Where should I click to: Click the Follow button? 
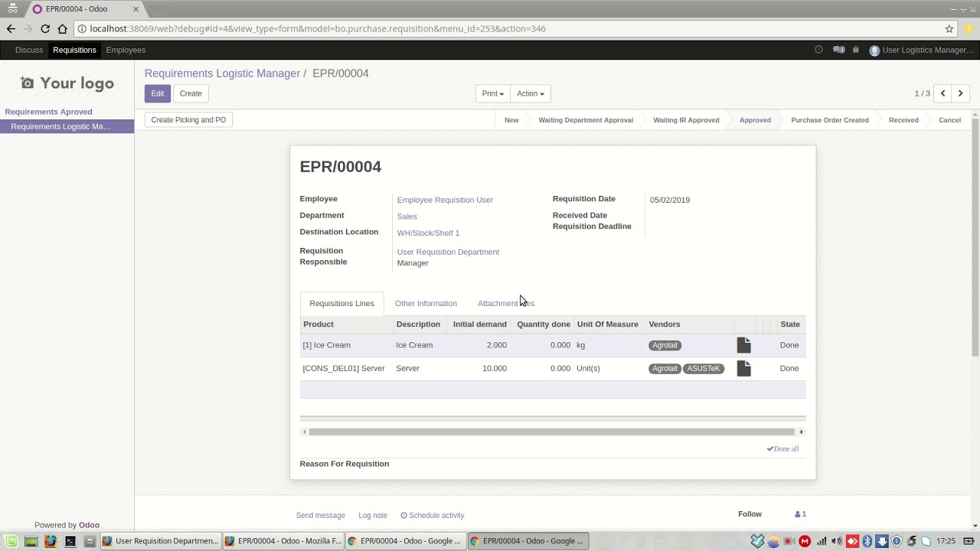750,514
